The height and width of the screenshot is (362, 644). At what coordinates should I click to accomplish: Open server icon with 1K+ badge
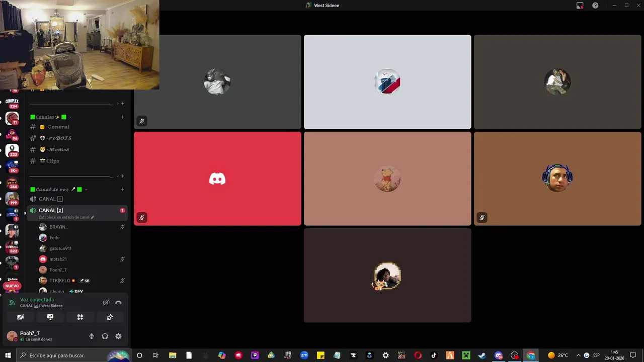tap(12, 167)
